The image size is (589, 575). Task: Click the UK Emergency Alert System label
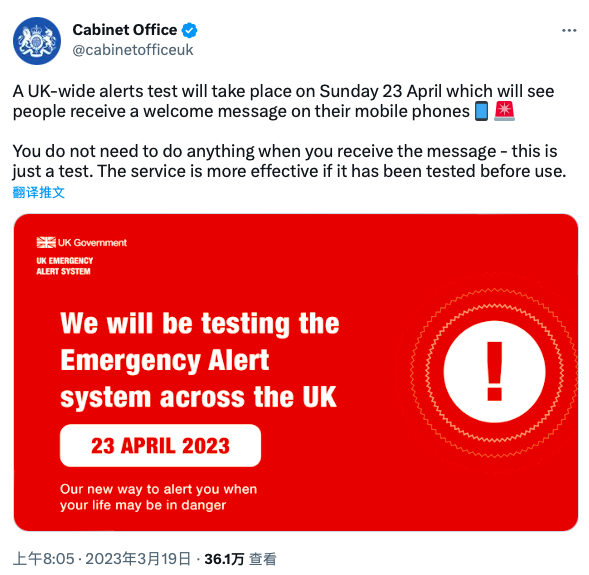tap(65, 266)
